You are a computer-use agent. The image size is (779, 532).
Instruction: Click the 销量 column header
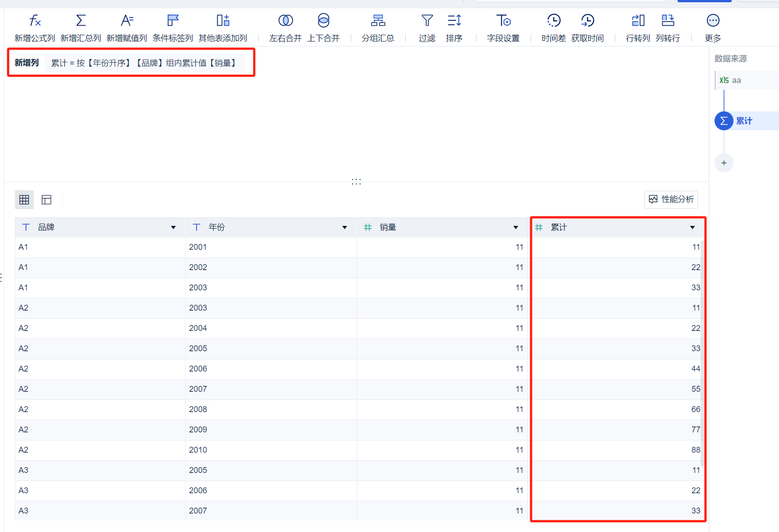442,227
